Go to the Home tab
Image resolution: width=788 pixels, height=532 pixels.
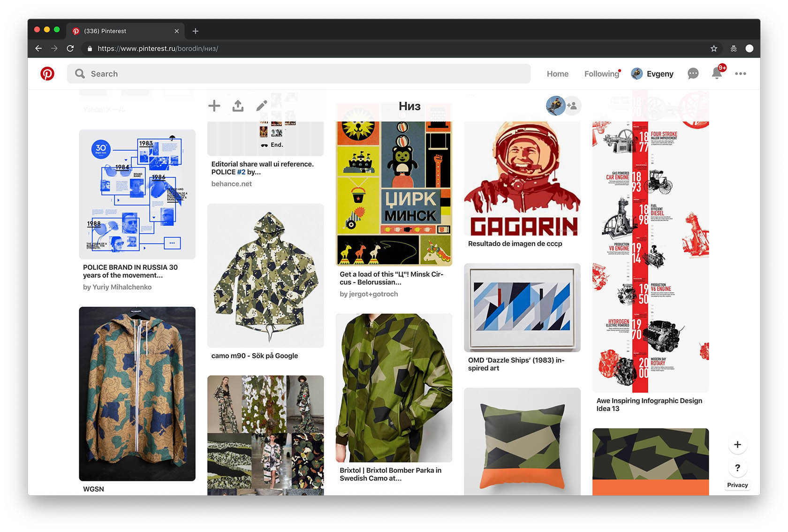click(x=557, y=74)
